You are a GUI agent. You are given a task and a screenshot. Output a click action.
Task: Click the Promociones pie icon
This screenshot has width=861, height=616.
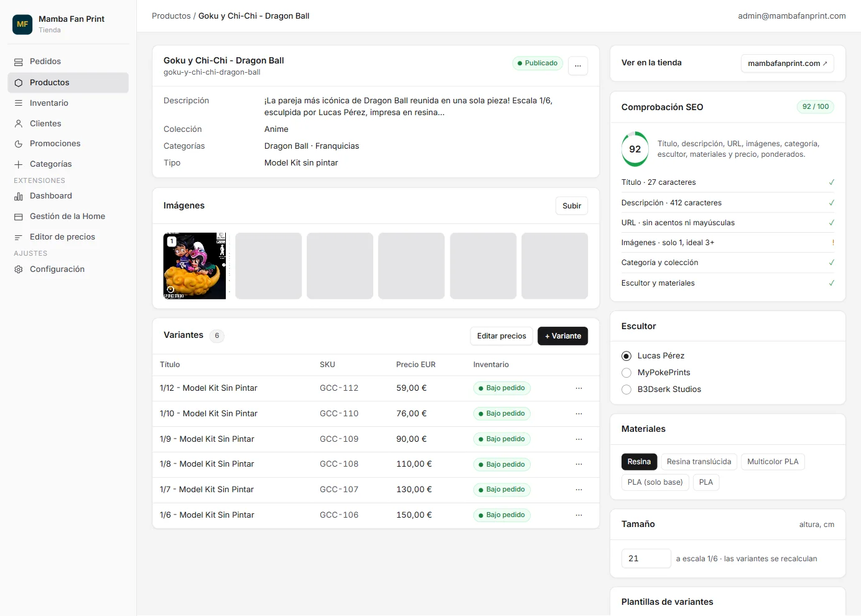pyautogui.click(x=19, y=144)
